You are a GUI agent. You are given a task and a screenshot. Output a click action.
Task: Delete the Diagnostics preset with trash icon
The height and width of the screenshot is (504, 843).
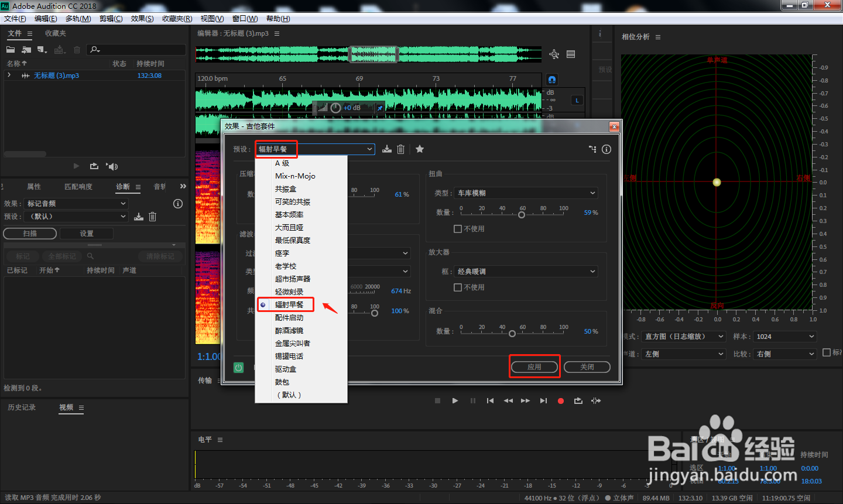click(x=152, y=217)
